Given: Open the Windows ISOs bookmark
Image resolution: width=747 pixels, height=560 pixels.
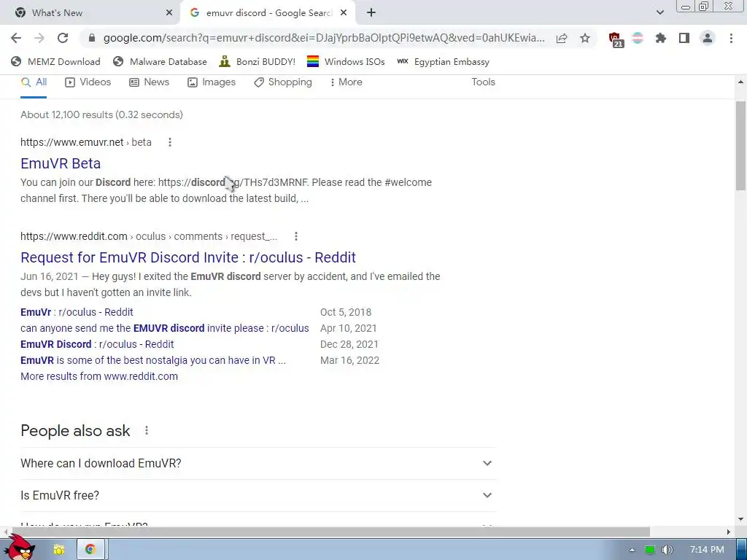Looking at the screenshot, I should [346, 61].
